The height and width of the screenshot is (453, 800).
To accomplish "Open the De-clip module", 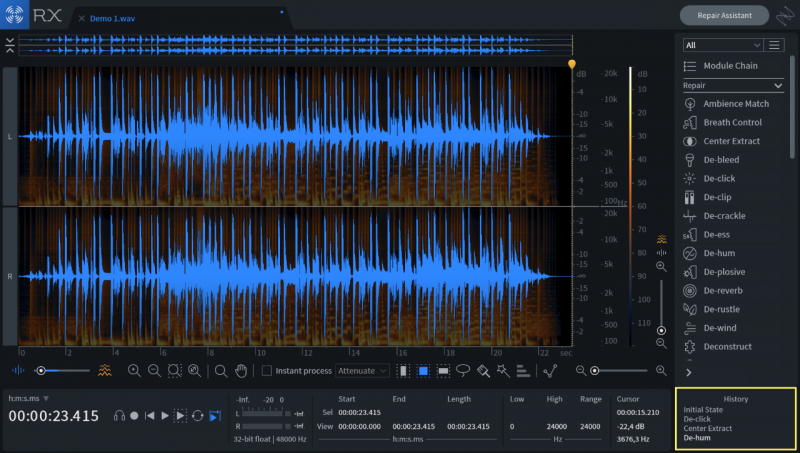I will pos(707,197).
